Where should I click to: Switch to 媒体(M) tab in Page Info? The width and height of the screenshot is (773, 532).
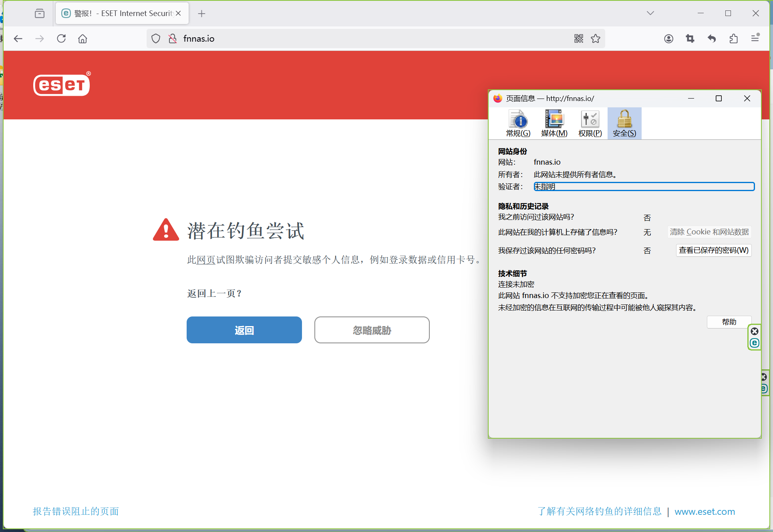pyautogui.click(x=554, y=124)
